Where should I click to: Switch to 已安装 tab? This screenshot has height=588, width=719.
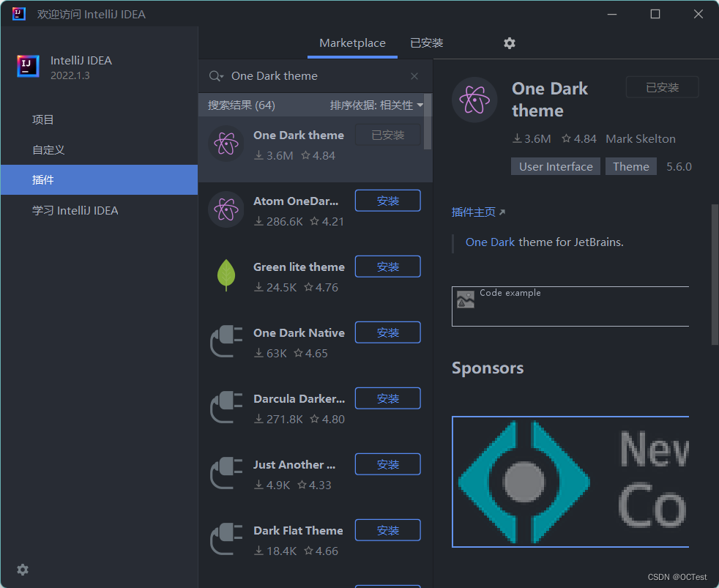[x=426, y=43]
